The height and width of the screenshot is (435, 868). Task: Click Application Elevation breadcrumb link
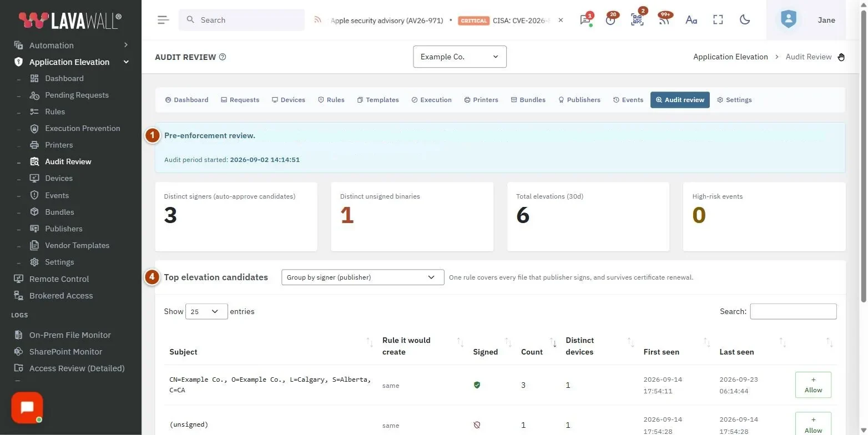coord(730,57)
